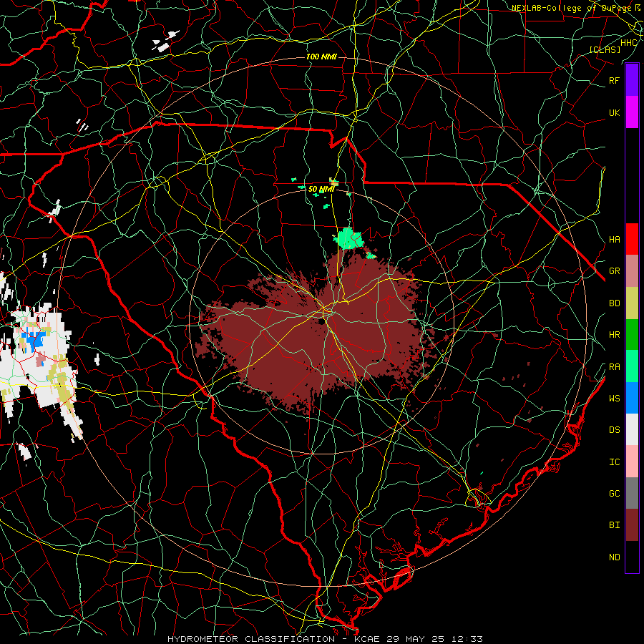The height and width of the screenshot is (644, 644).
Task: Pick the light pink IC legend swatch
Action: click(632, 462)
